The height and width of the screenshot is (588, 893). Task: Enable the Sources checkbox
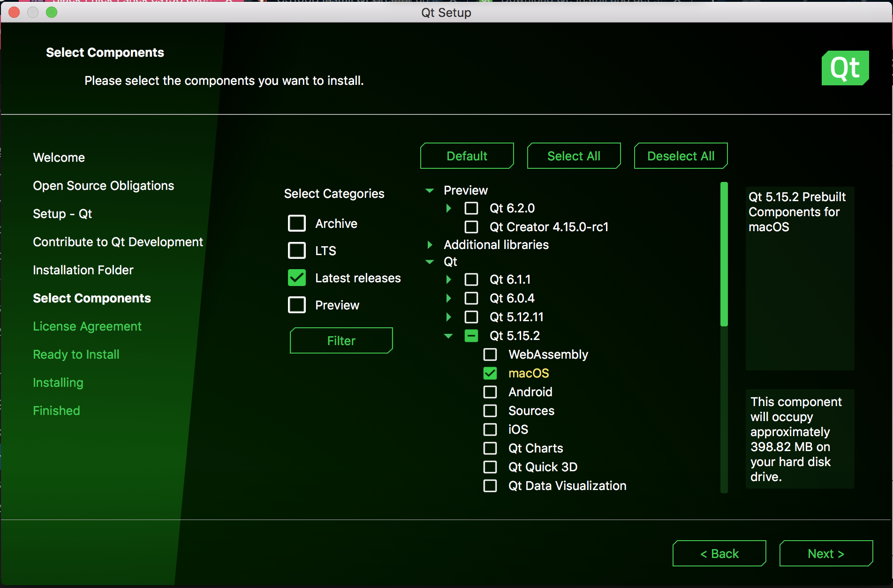tap(490, 410)
